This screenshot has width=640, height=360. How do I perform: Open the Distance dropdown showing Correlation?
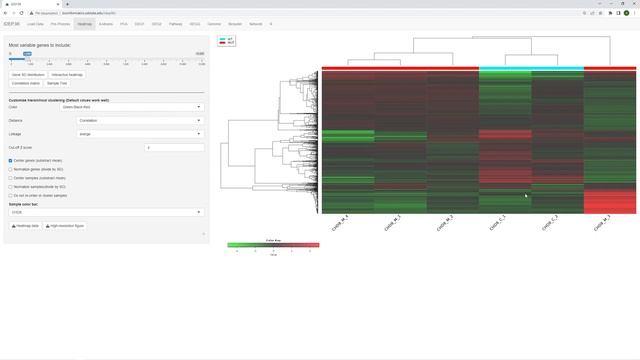pyautogui.click(x=140, y=120)
